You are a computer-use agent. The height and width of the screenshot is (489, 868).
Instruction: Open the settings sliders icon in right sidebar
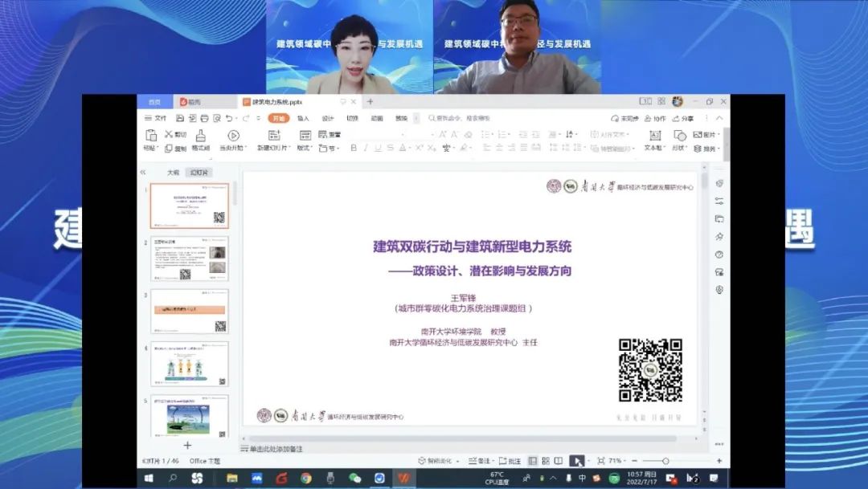click(x=719, y=202)
